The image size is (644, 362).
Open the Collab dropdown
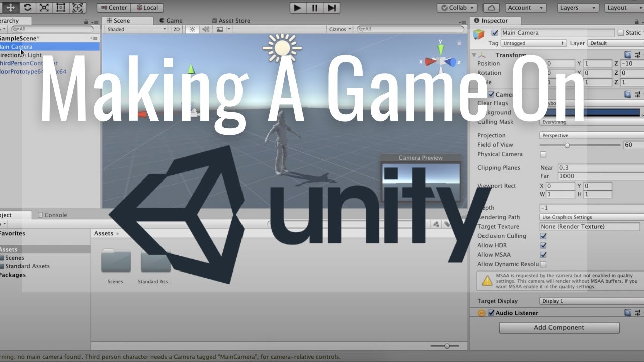click(458, 8)
